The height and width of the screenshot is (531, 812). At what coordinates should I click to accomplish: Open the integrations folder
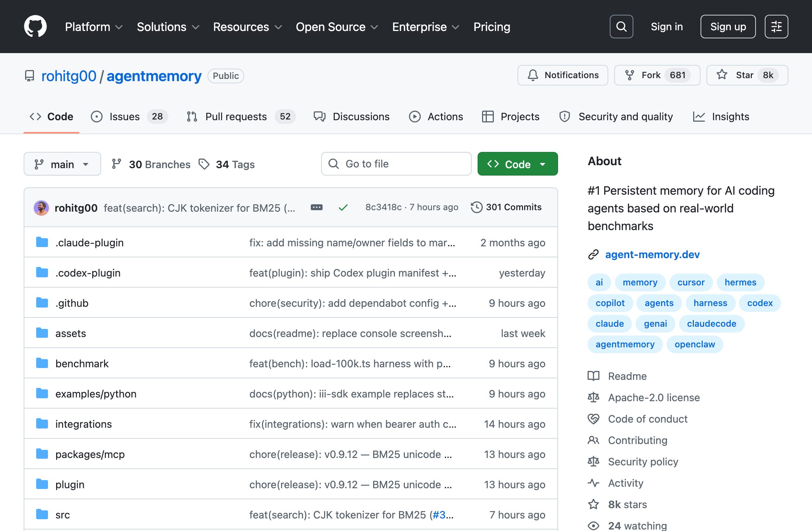tap(83, 424)
